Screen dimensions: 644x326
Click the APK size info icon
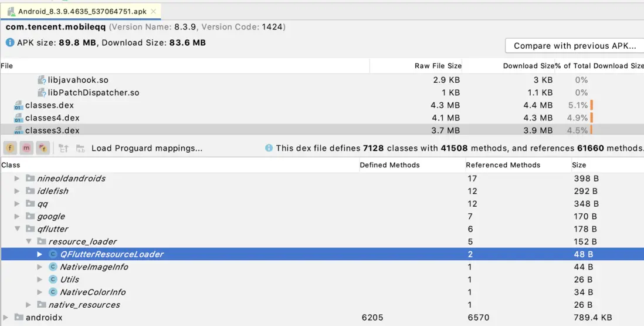point(10,42)
